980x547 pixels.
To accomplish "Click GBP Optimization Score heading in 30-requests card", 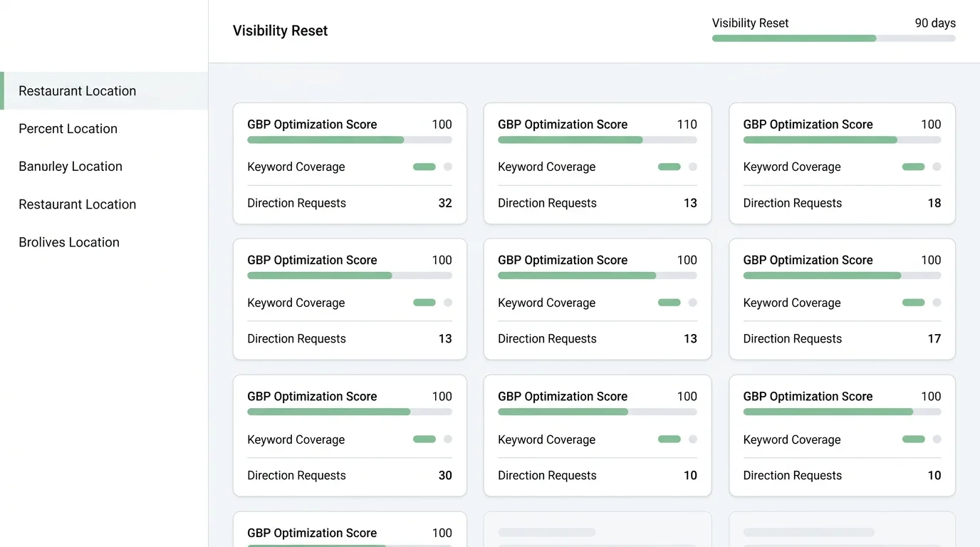I will click(x=312, y=397).
